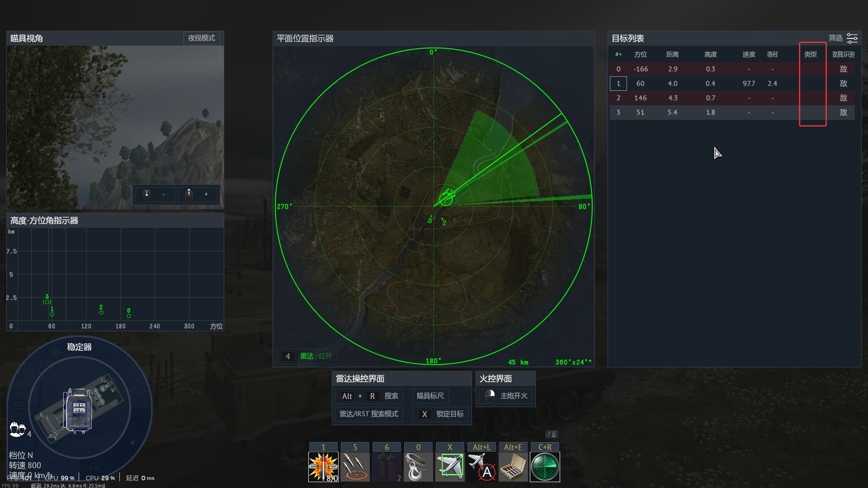Click the artillery strike icon
The width and height of the screenshot is (868, 488).
click(355, 467)
